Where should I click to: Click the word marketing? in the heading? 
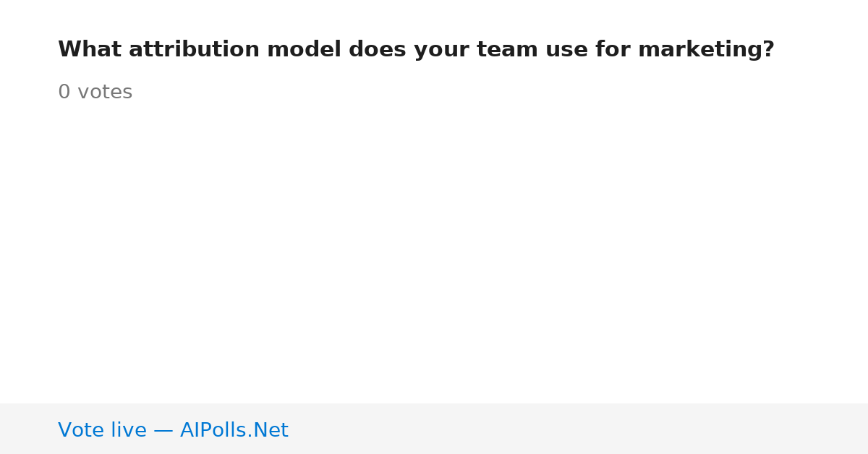pyautogui.click(x=706, y=50)
